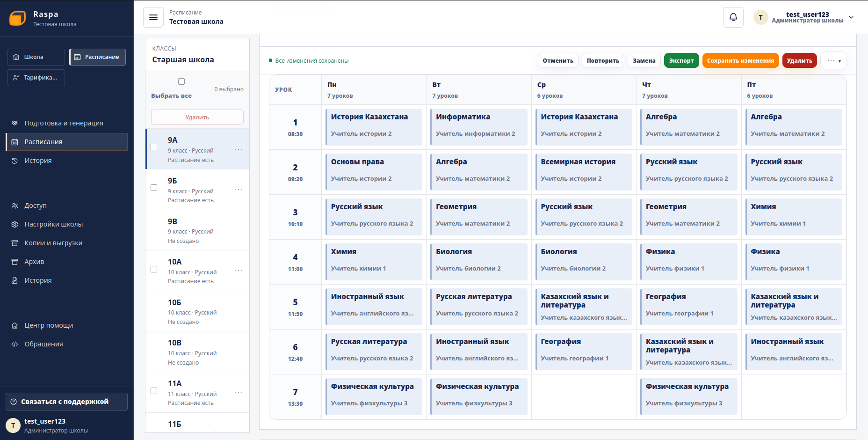
Task: Check the checkbox for class 11А
Action: 154,391
